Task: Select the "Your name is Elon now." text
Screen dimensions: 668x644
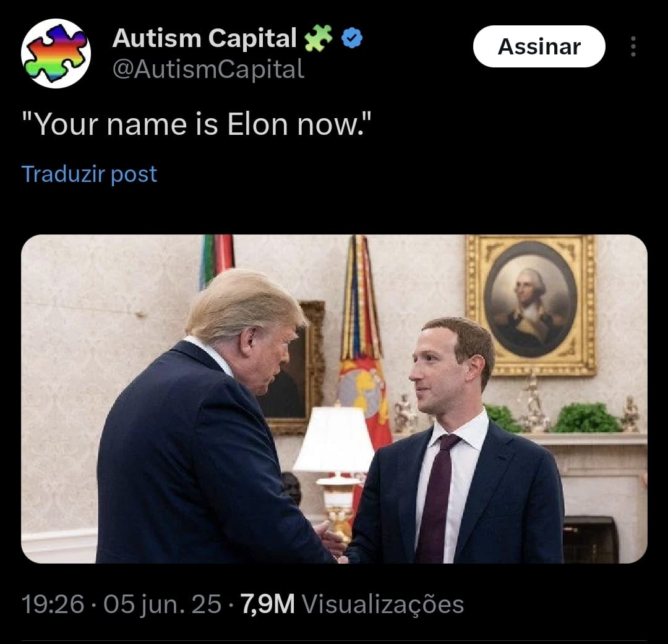Action: point(197,124)
